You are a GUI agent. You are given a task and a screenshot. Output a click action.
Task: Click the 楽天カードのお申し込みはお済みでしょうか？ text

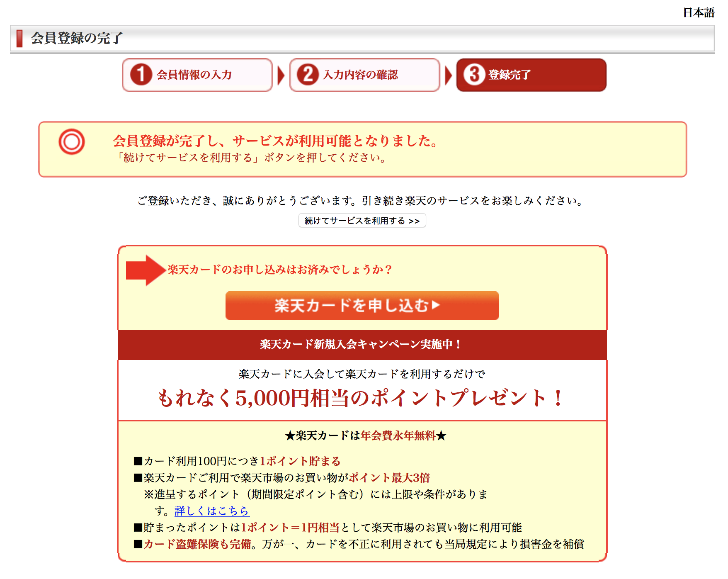pos(280,270)
